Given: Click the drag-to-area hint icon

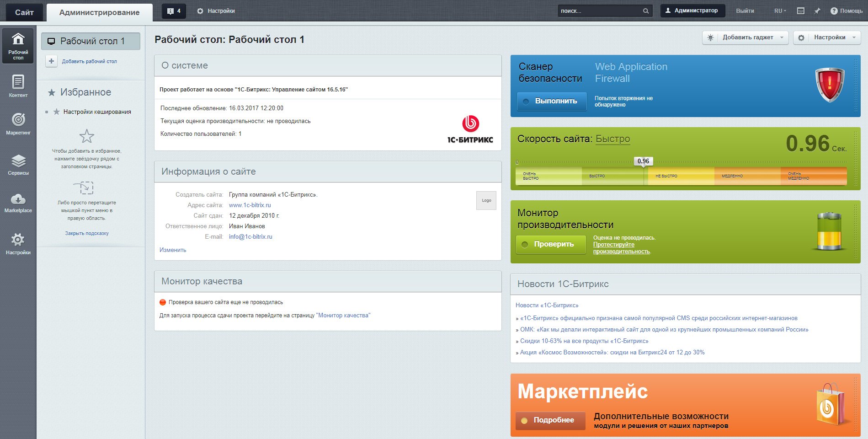Looking at the screenshot, I should tap(84, 187).
